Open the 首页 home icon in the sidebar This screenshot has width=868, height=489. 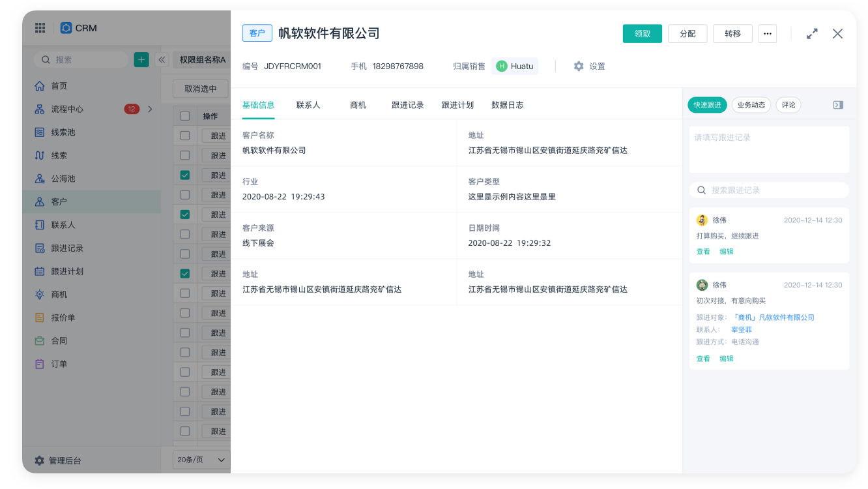pos(40,86)
